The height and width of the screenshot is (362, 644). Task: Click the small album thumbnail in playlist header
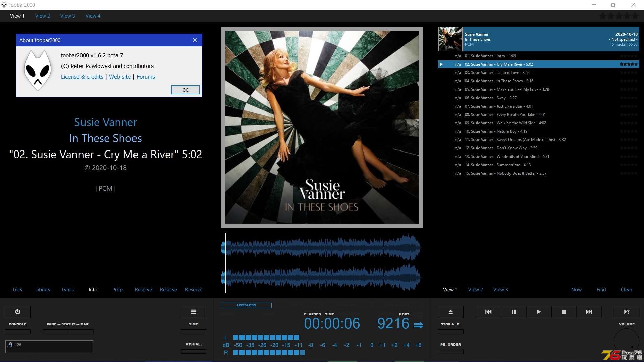pos(450,39)
